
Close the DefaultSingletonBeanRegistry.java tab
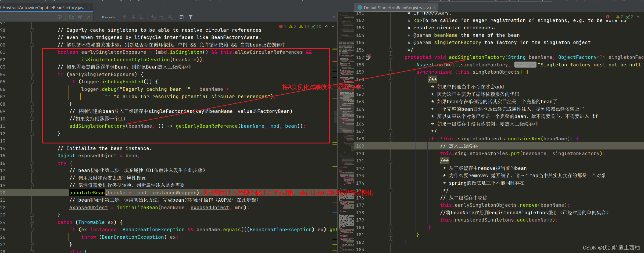coord(434,8)
